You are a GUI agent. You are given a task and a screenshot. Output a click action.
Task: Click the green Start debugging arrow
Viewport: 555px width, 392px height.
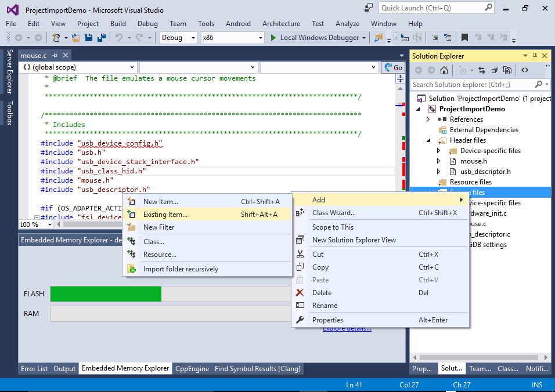pyautogui.click(x=274, y=38)
